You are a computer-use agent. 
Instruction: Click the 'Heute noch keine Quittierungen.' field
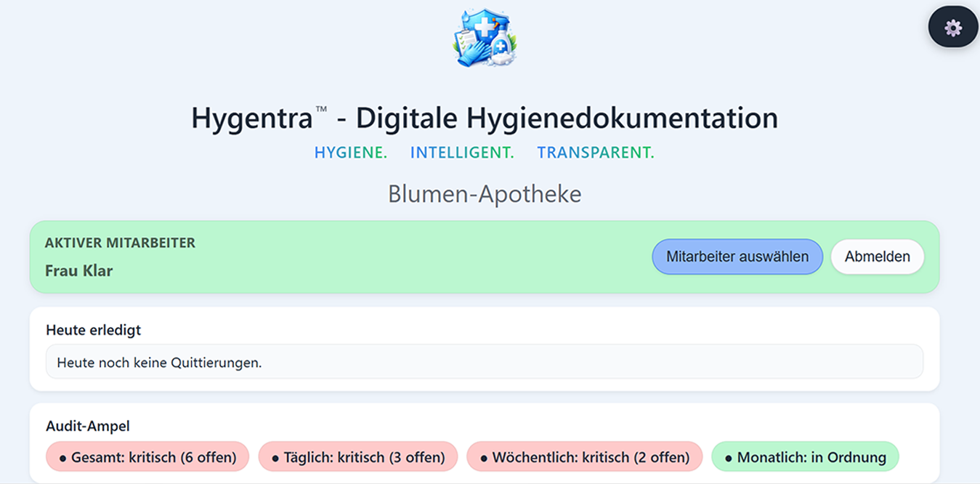(485, 362)
